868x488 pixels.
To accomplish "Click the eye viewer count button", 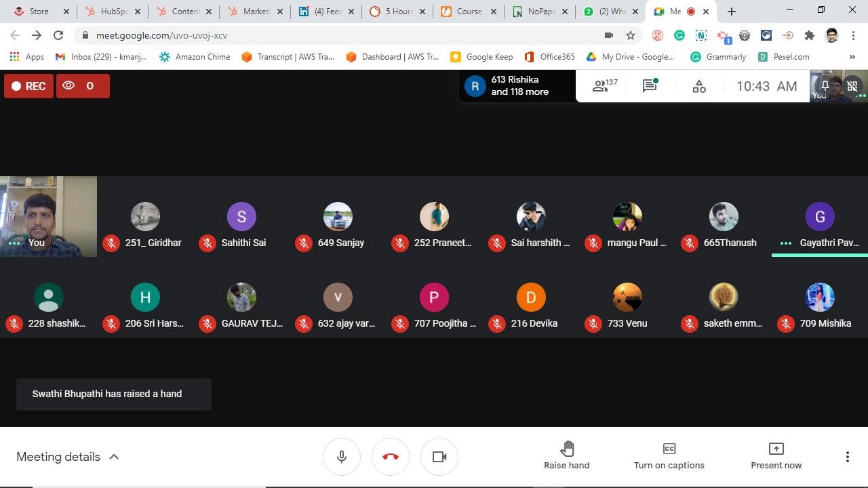I will 83,86.
